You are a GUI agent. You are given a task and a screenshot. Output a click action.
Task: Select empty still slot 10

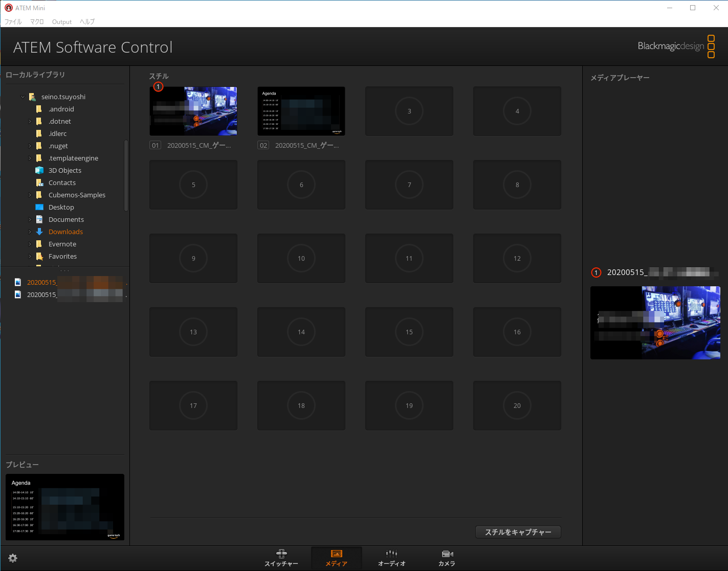(x=301, y=258)
